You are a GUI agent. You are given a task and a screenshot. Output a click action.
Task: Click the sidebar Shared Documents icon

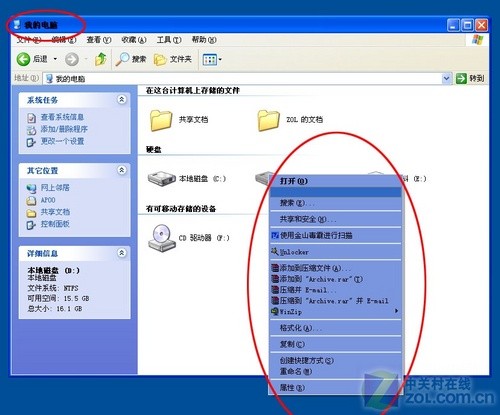(x=31, y=213)
